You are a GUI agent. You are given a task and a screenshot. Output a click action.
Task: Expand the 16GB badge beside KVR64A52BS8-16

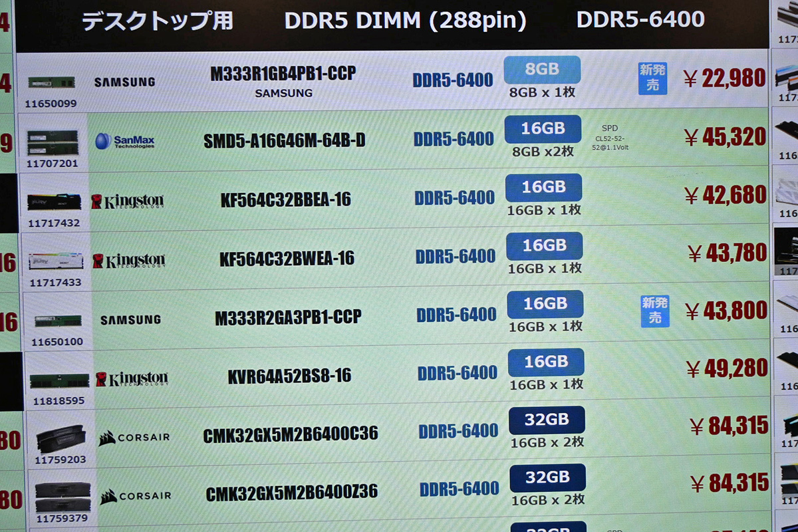pos(546,361)
